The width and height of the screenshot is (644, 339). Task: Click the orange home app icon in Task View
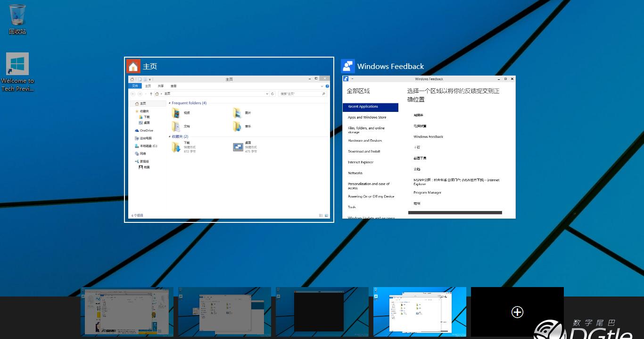pyautogui.click(x=133, y=67)
